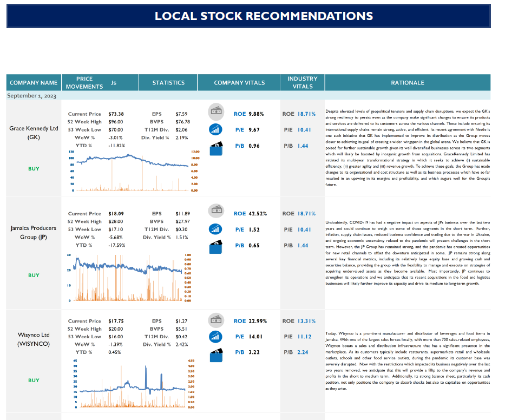Select the industry P/B value '2.24'
Viewport: 505px width, 420px height.
(303, 352)
